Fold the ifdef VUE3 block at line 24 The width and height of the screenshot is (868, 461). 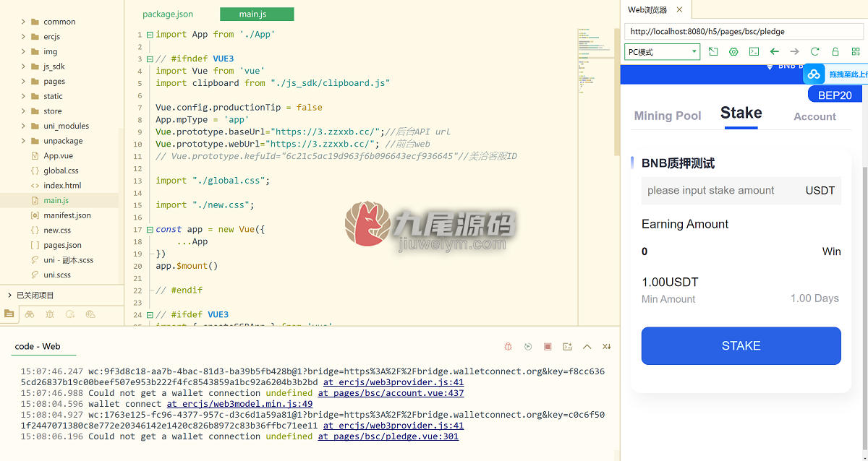[150, 314]
